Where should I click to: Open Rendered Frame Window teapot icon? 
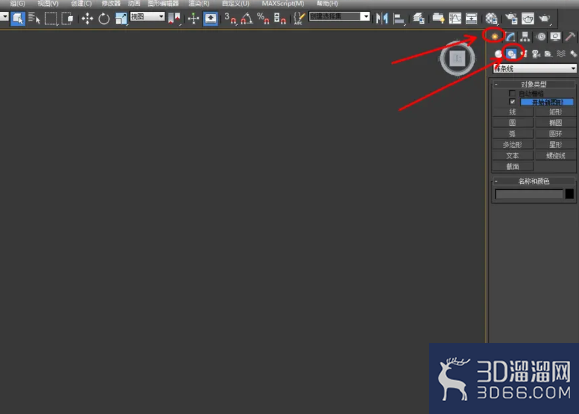[528, 18]
